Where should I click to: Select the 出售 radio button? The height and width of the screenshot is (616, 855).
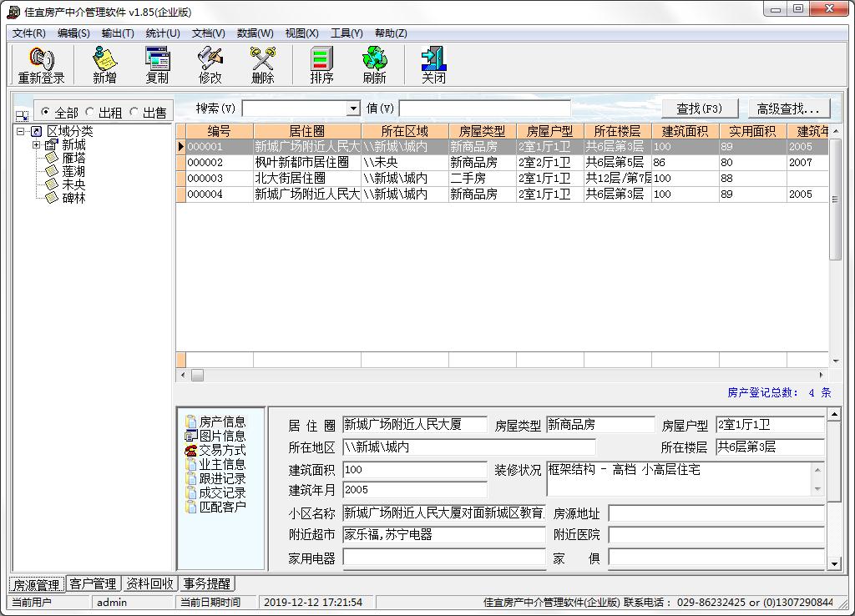click(134, 113)
